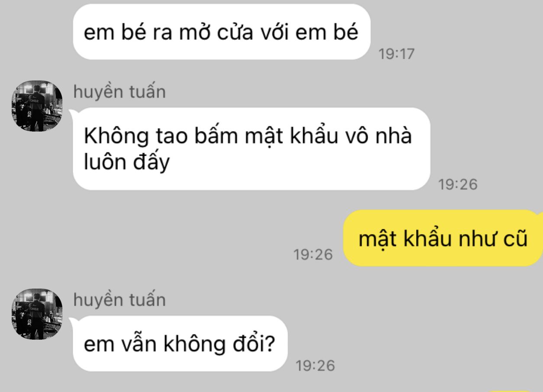Click the words 'luôn đấy' in the message

(x=126, y=162)
